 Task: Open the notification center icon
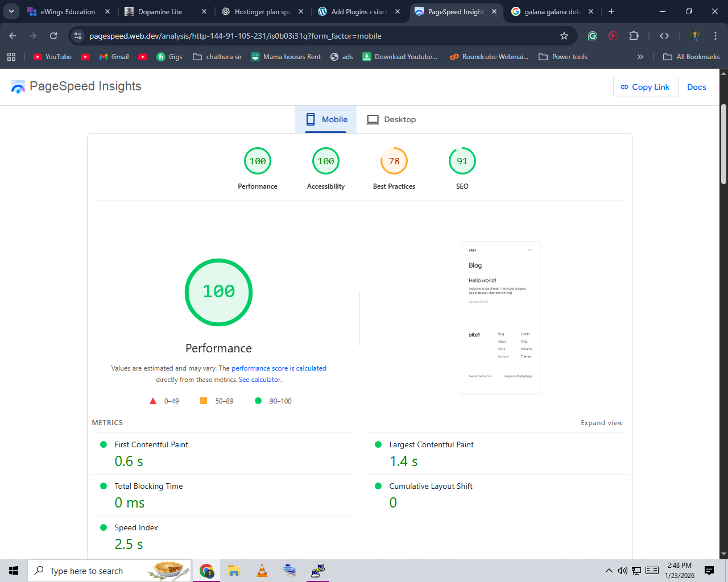point(709,571)
